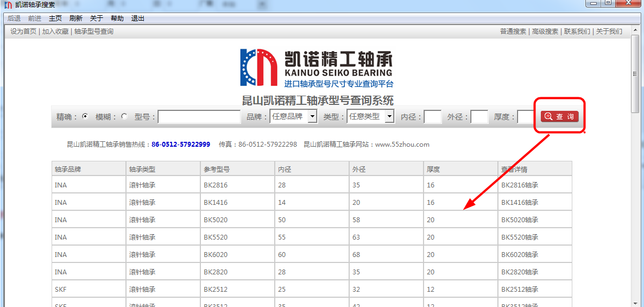Click 主页 in the menu bar

[55, 18]
